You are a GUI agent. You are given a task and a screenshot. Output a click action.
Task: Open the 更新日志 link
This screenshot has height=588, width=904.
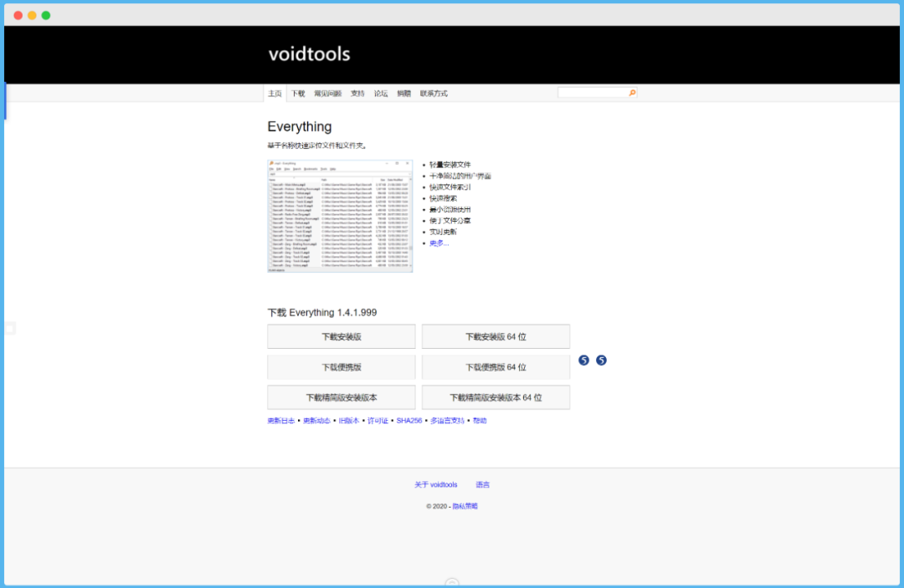280,421
